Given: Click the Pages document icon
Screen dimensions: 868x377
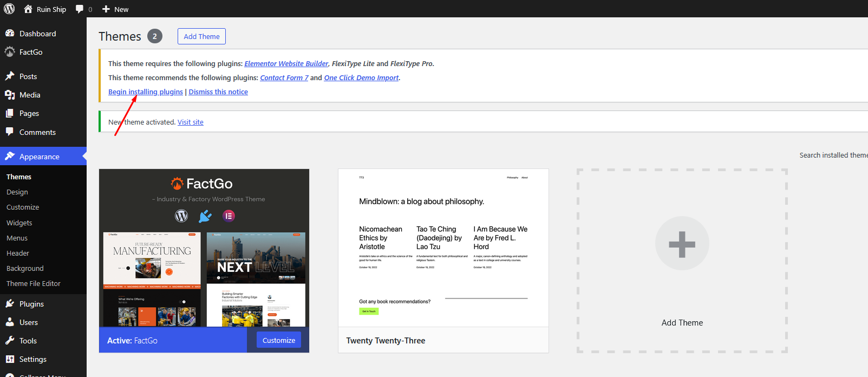Looking at the screenshot, I should 10,113.
